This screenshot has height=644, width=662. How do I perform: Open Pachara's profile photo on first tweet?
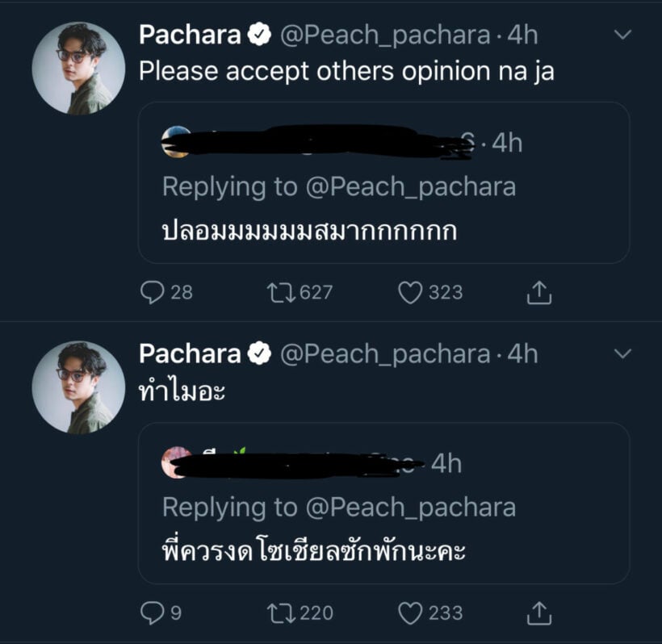(x=78, y=68)
